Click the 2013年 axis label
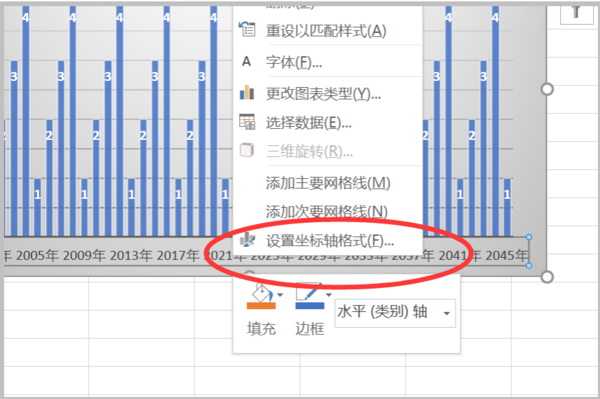600x399 pixels. [x=131, y=256]
